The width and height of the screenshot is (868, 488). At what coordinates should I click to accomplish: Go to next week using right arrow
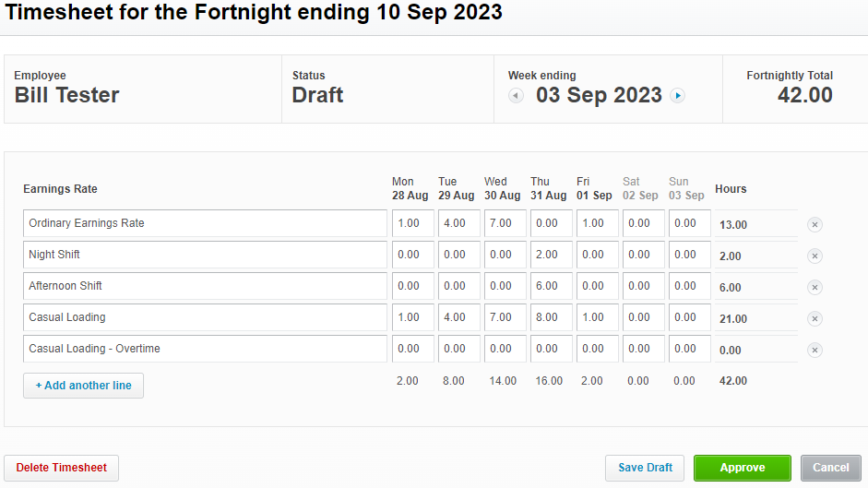[678, 96]
